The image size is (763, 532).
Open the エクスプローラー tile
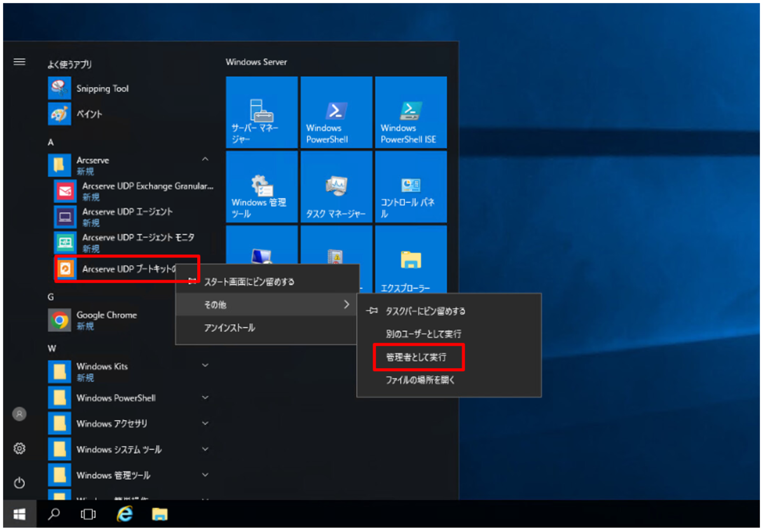pyautogui.click(x=411, y=261)
